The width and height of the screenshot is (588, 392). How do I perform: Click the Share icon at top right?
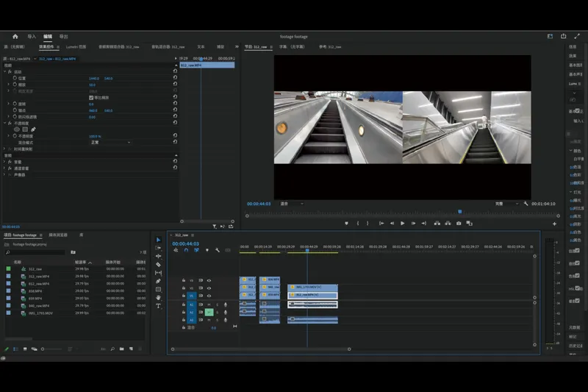click(x=563, y=36)
